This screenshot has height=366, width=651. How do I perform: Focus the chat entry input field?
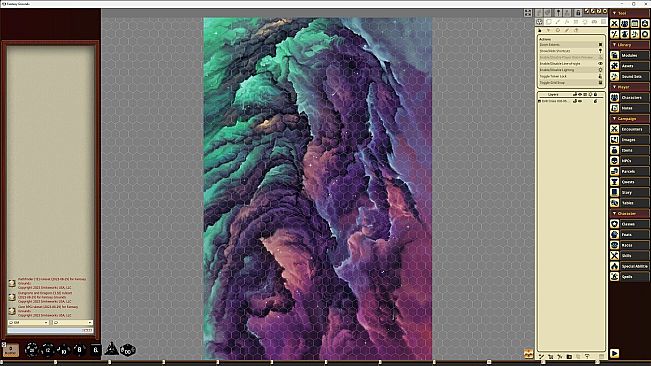click(x=50, y=330)
